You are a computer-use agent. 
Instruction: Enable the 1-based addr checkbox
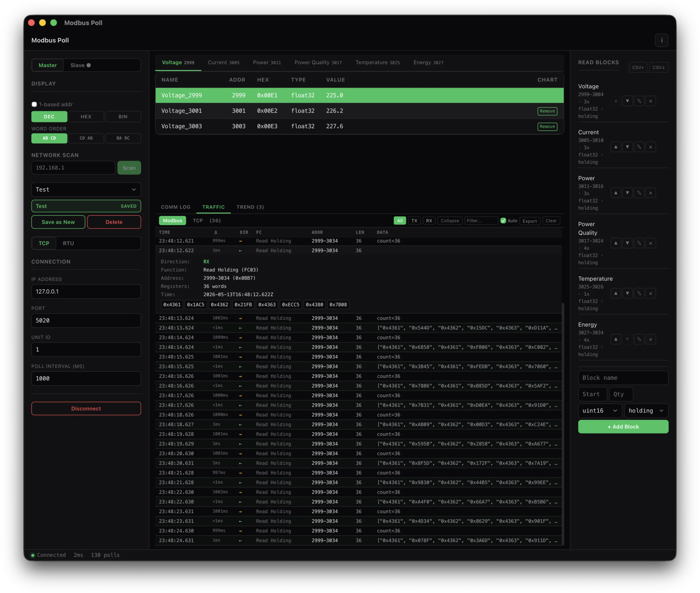pyautogui.click(x=34, y=104)
